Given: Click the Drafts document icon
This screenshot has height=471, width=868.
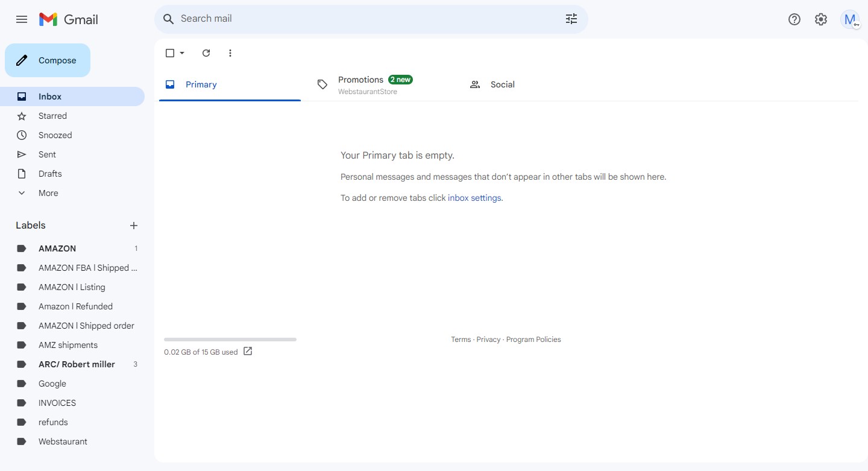Looking at the screenshot, I should pos(22,174).
